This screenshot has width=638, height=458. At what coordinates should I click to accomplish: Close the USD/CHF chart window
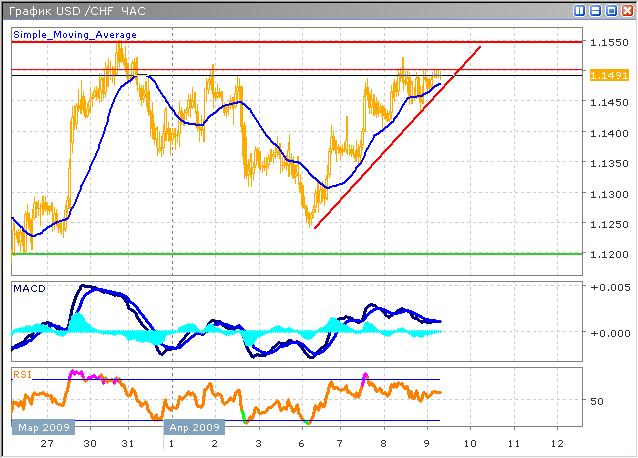pos(626,10)
